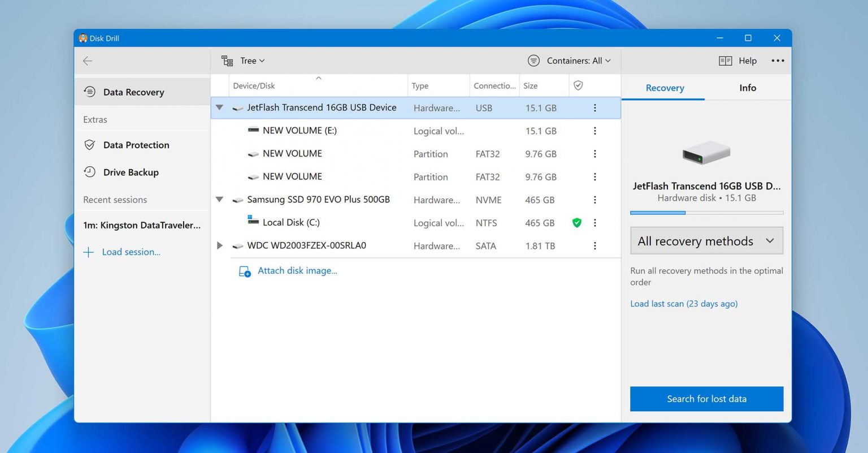The image size is (868, 453).
Task: Open the Help icon in the toolbar
Action: (725, 61)
